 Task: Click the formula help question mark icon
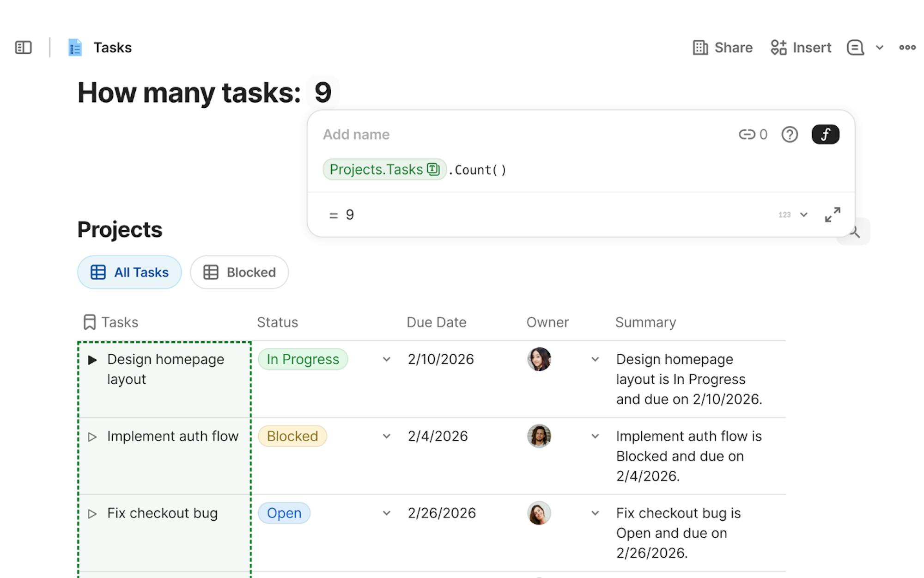point(790,135)
